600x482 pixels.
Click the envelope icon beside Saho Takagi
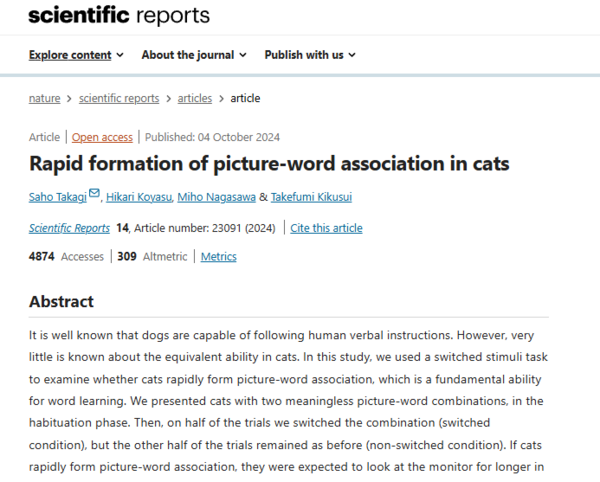pos(94,193)
